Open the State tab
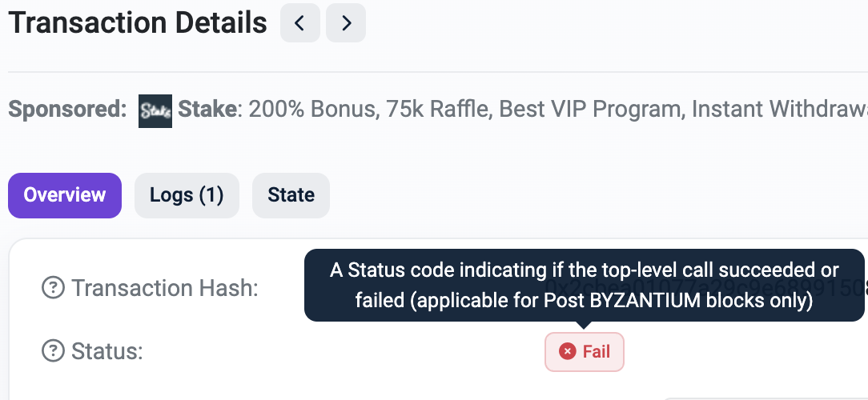The image size is (868, 400). [x=291, y=195]
